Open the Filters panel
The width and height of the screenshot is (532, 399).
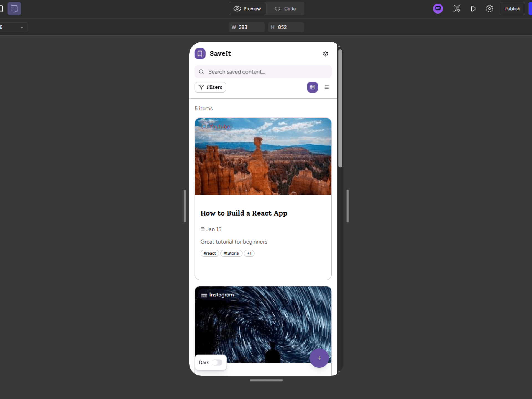click(x=210, y=87)
